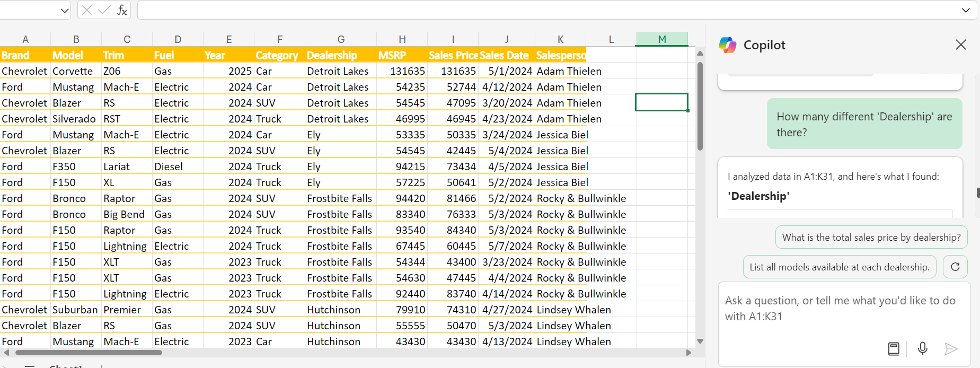Close the Copilot pane
The image size is (980, 368).
click(960, 45)
